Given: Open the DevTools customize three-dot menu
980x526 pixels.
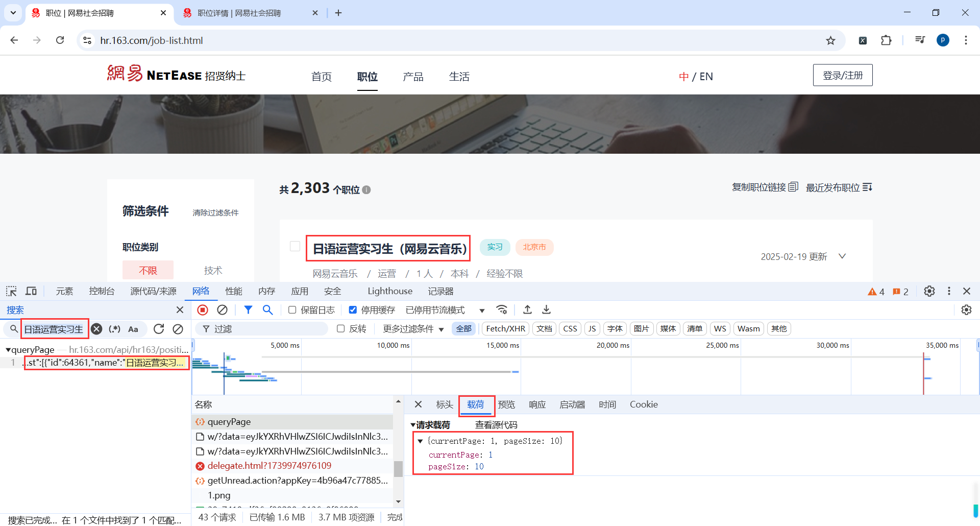Looking at the screenshot, I should [x=949, y=291].
